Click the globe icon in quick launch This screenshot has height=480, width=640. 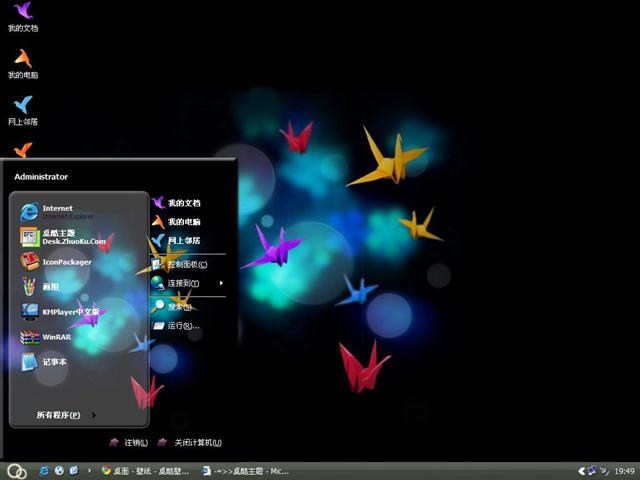coord(59,471)
